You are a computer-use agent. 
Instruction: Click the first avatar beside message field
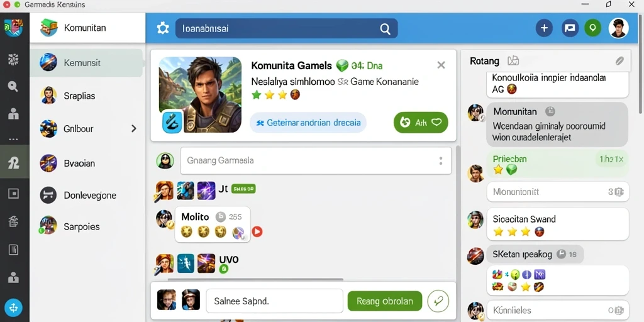(x=166, y=300)
